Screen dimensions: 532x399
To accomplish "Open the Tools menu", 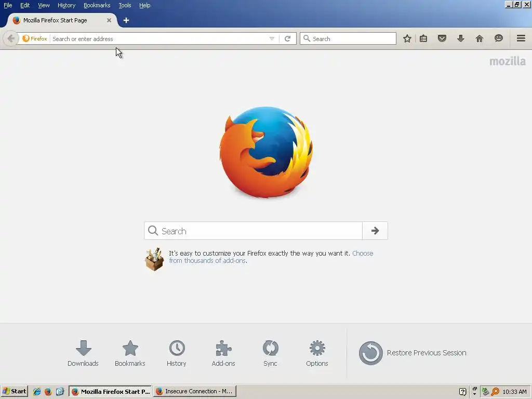I will (x=125, y=5).
